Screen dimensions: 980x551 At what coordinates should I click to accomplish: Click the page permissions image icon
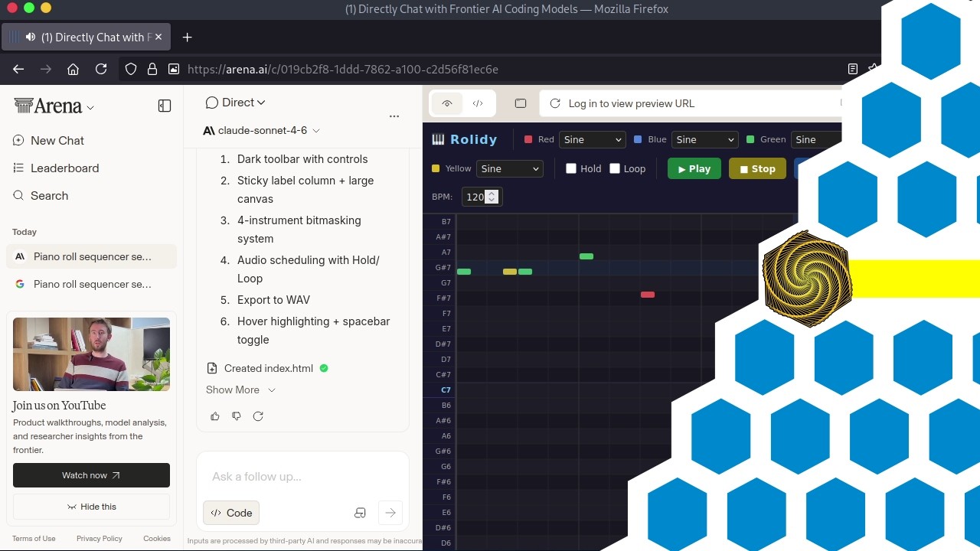pos(174,69)
